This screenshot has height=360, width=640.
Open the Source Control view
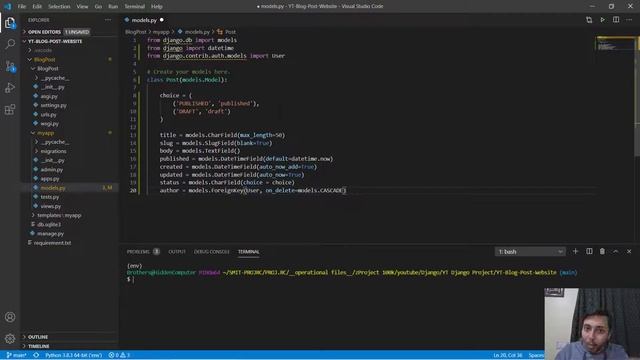click(10, 66)
